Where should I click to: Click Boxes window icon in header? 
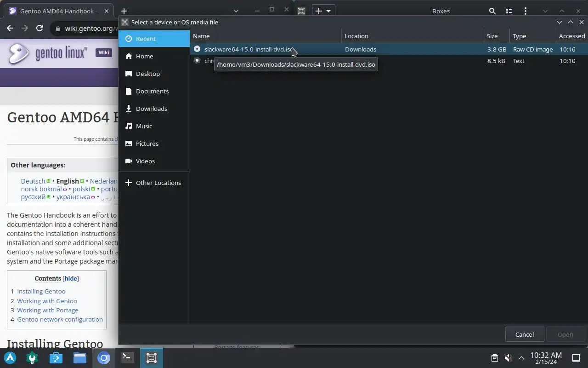pos(301,11)
